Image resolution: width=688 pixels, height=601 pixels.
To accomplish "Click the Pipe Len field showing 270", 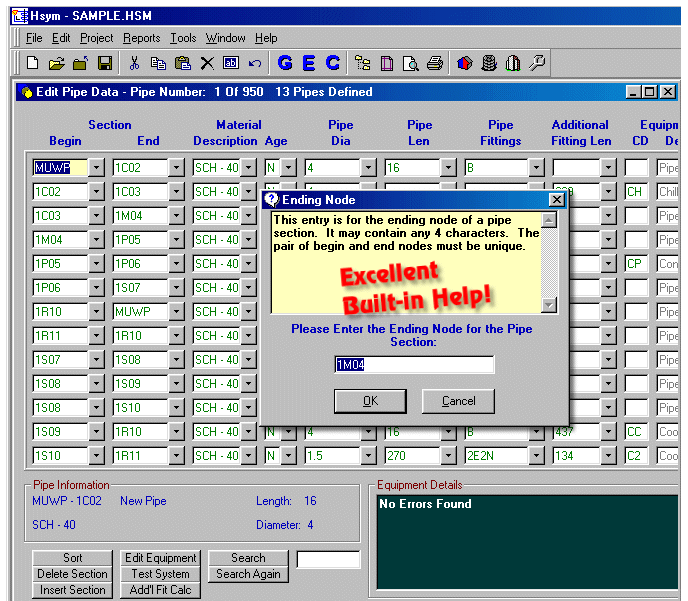I will [x=412, y=456].
